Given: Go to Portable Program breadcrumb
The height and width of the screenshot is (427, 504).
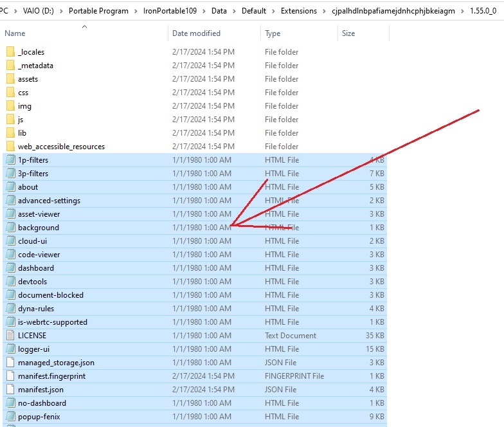Looking at the screenshot, I should click(x=98, y=10).
